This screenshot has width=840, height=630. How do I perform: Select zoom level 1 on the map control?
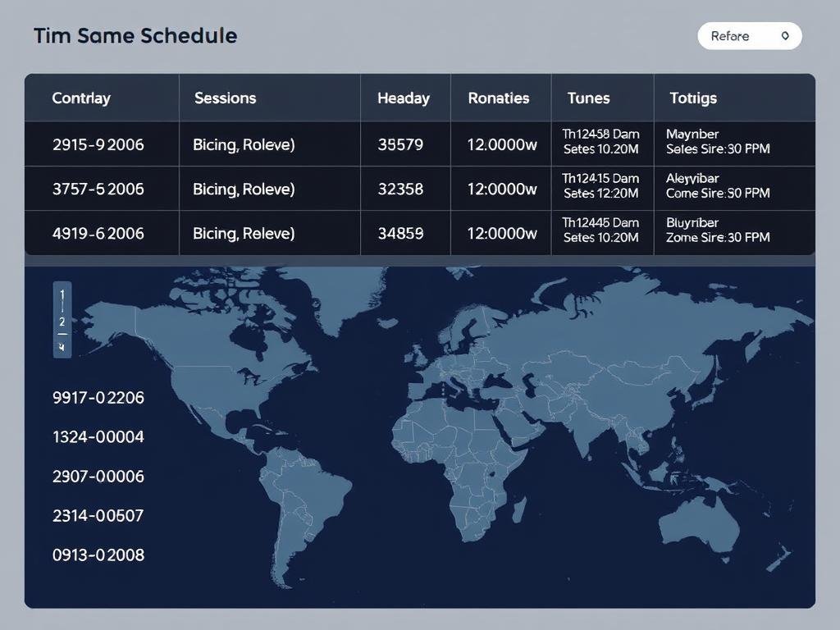click(x=62, y=294)
